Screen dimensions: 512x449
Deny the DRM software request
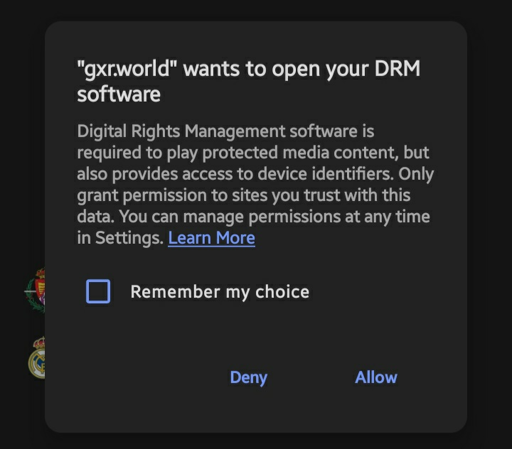coord(249,378)
